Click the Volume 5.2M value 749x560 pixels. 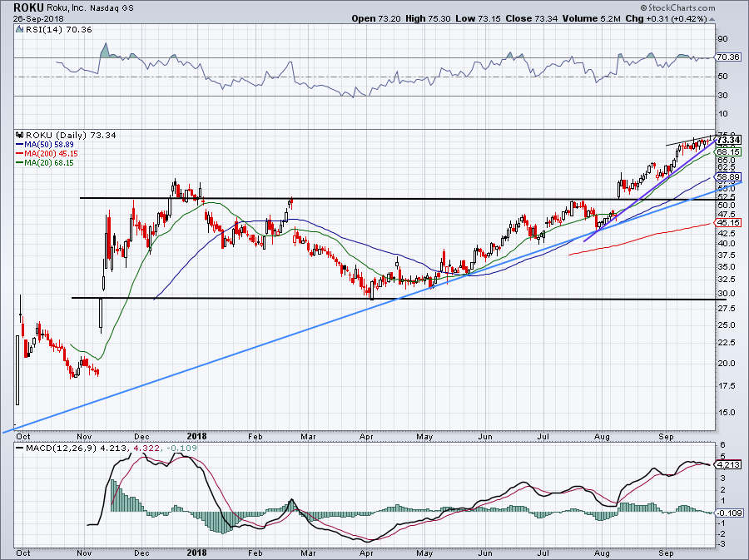point(591,18)
